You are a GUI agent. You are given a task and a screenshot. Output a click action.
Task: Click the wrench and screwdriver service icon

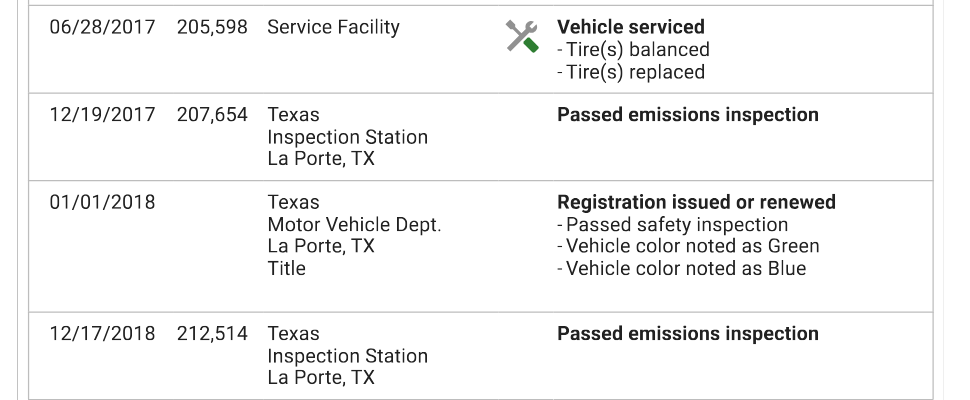click(x=522, y=37)
